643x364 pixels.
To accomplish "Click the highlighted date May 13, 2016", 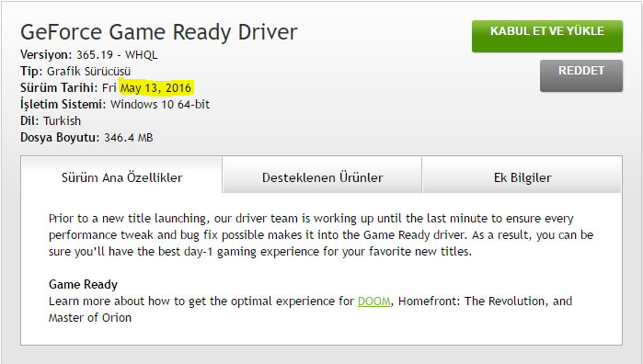I will [155, 87].
